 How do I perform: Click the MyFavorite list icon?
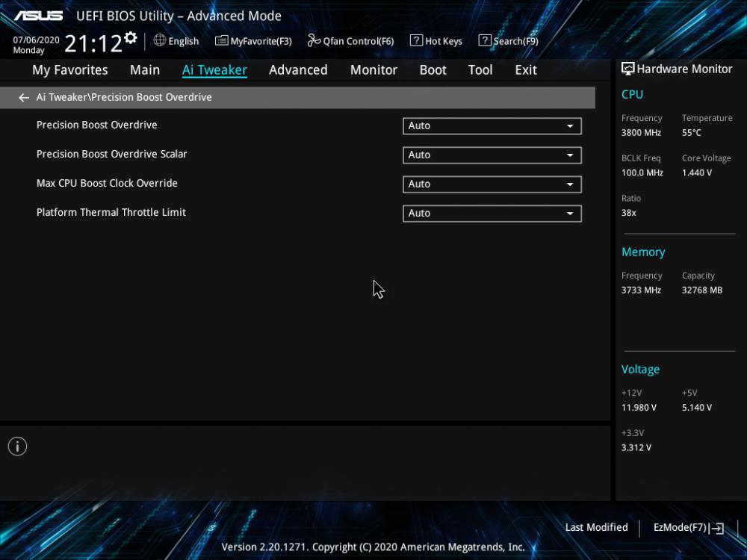pyautogui.click(x=222, y=40)
